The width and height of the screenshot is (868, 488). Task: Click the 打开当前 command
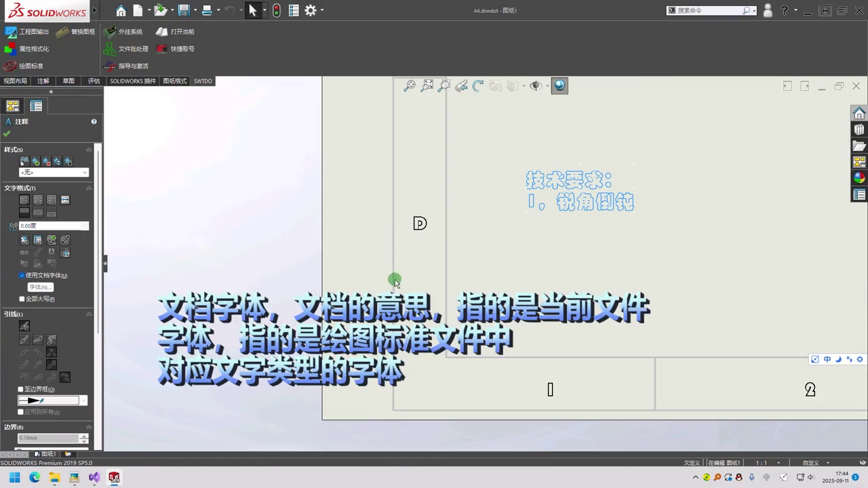[x=175, y=32]
